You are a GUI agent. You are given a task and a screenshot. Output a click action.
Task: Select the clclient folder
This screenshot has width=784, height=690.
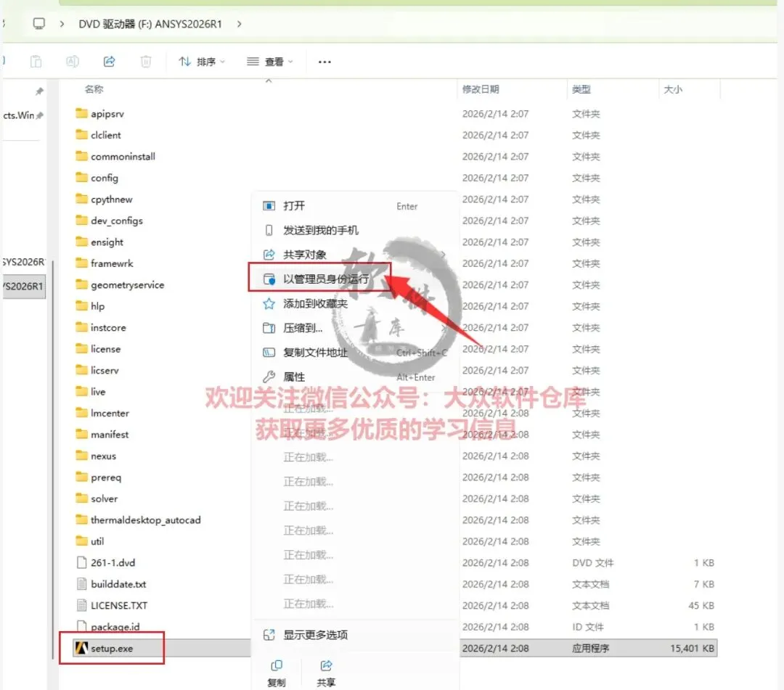coord(105,135)
